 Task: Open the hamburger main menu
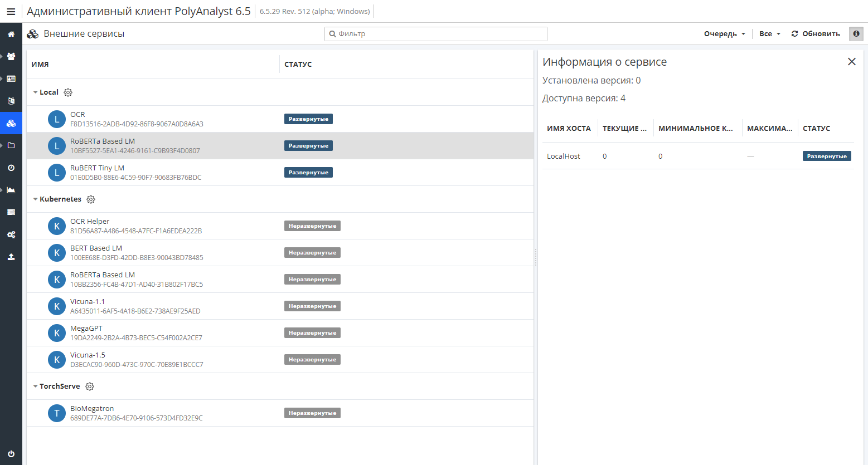pos(11,11)
